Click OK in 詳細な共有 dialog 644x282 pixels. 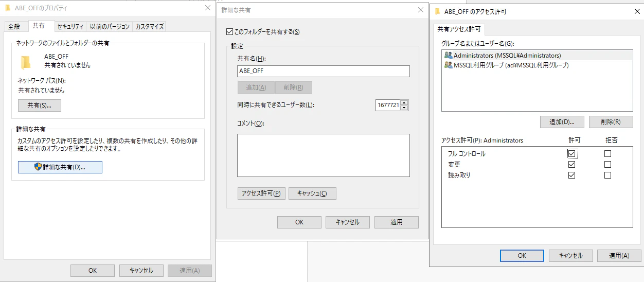(x=299, y=222)
